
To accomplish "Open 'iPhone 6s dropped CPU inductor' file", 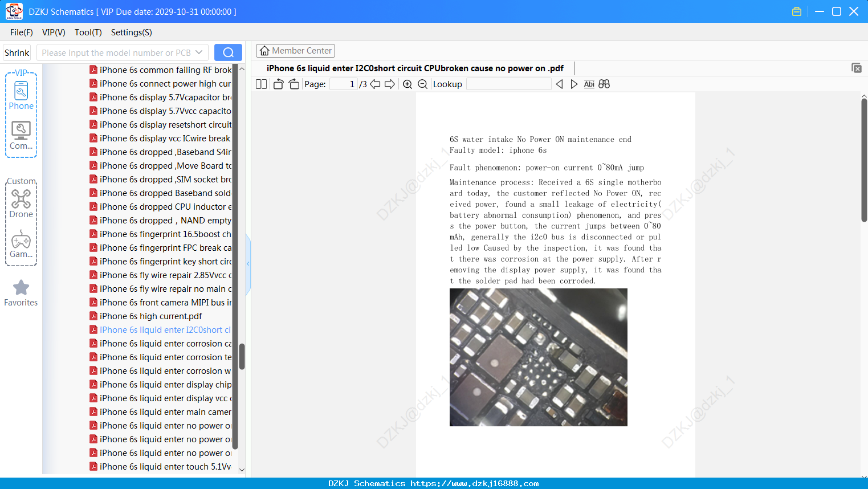I will tap(165, 206).
